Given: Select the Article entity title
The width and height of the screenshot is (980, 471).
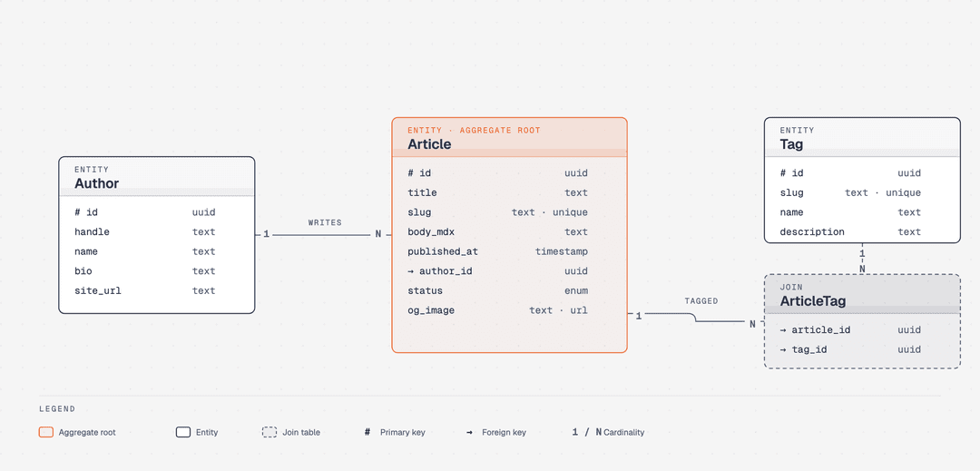Looking at the screenshot, I should 429,144.
